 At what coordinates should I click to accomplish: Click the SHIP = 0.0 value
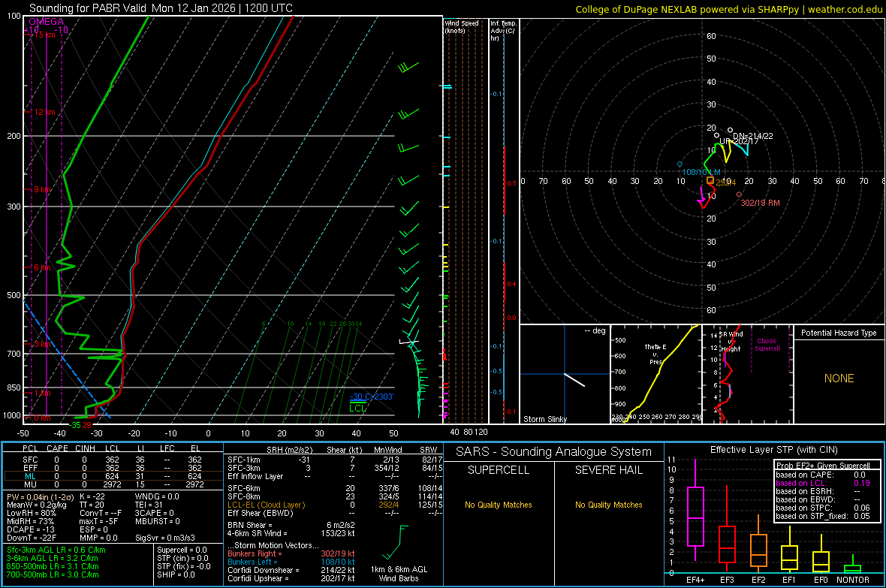tap(176, 574)
